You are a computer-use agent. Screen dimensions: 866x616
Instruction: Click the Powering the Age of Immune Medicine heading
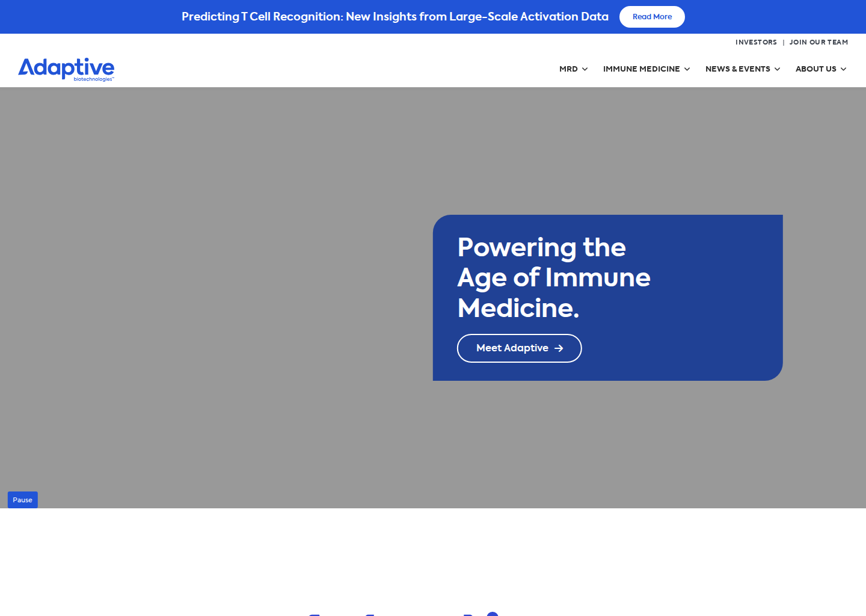click(x=554, y=277)
